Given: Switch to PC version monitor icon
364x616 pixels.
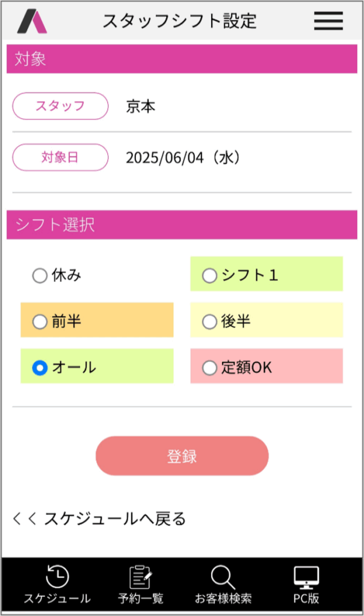Looking at the screenshot, I should 306,577.
